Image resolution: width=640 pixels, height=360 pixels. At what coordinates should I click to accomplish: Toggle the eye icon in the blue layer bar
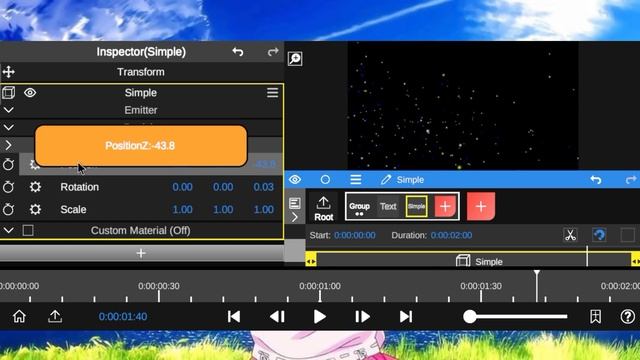coord(295,180)
